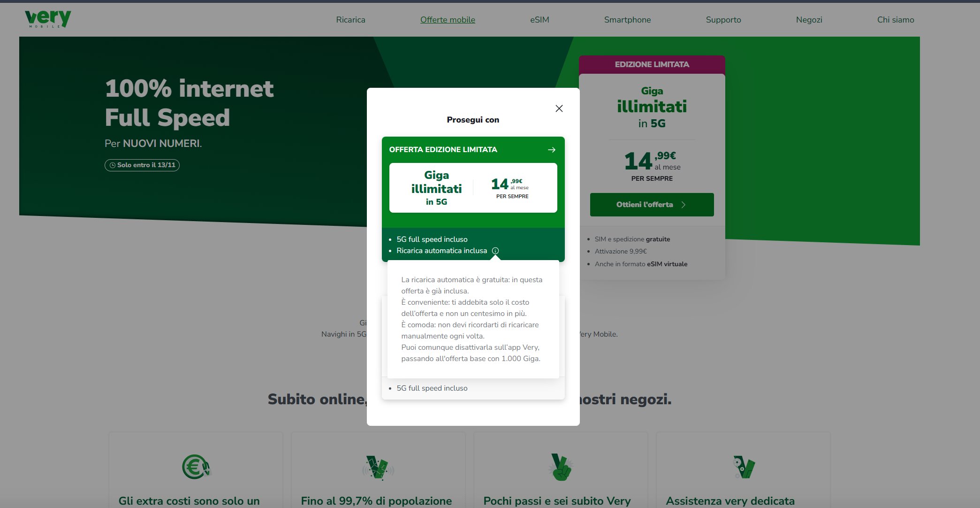
Task: Click the Ottieni l'offerta button
Action: coord(652,205)
